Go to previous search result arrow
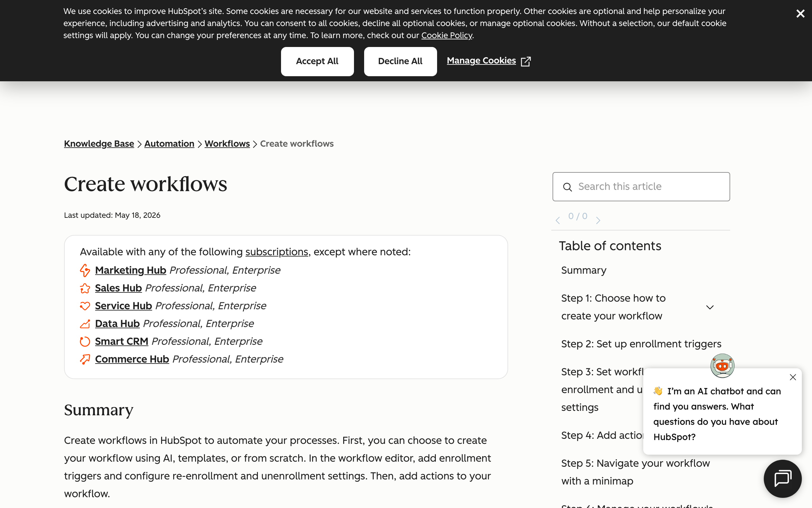 pos(558,220)
